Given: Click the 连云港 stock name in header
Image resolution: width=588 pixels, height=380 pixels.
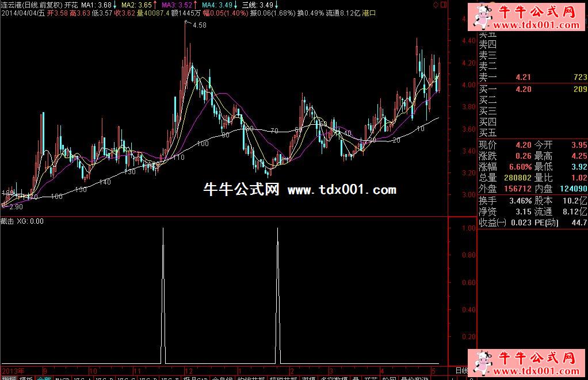Looking at the screenshot, I should 12,5.
